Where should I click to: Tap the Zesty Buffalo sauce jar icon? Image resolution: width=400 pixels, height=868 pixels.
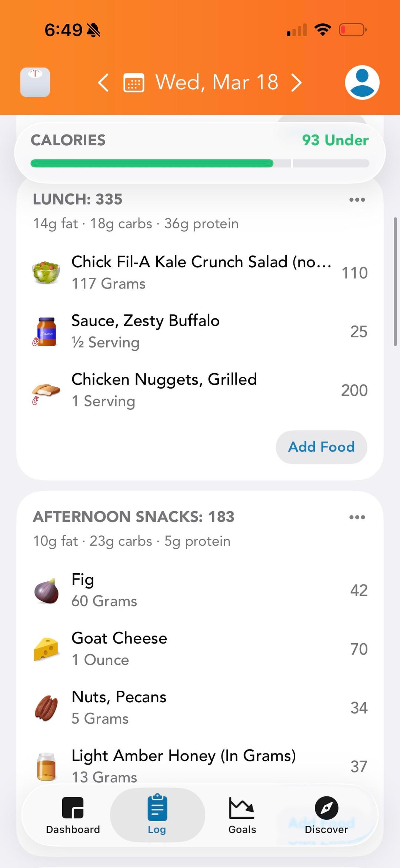[x=46, y=331]
